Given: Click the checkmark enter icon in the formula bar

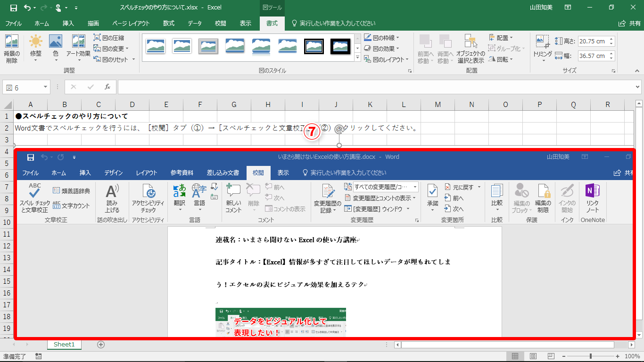Looking at the screenshot, I should [91, 87].
